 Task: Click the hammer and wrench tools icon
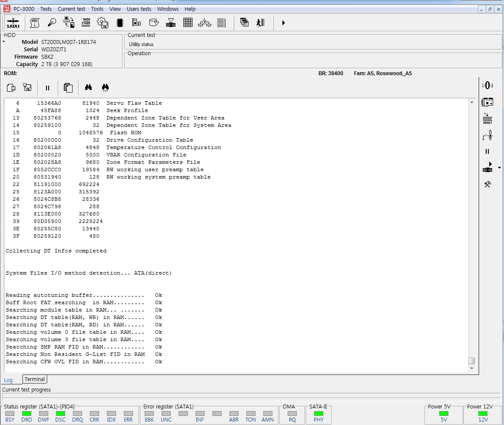coord(487,185)
